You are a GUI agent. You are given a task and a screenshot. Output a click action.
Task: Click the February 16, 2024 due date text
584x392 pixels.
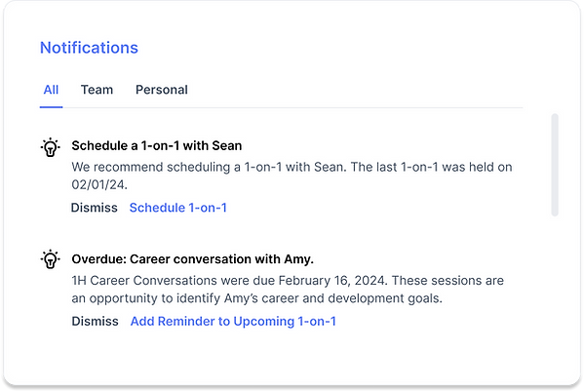click(x=332, y=281)
